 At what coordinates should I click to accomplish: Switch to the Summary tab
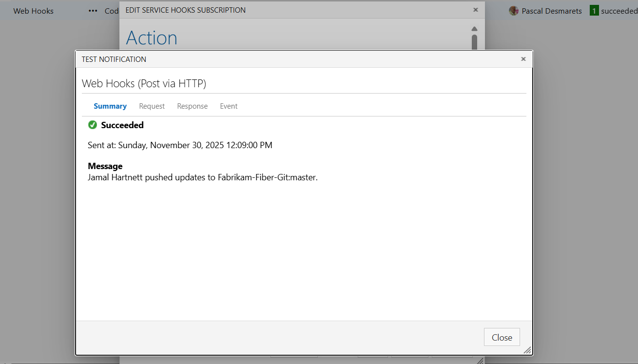tap(110, 106)
